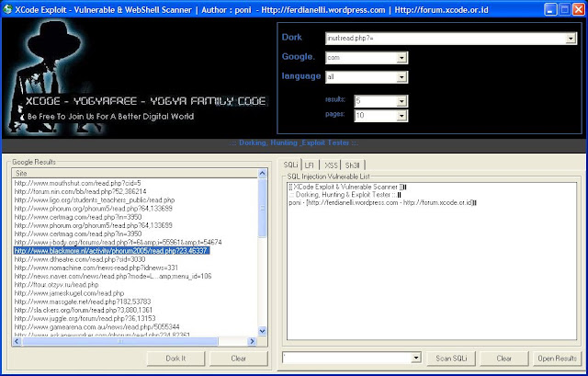Select the jameskugel.com read.php result

click(x=70, y=293)
